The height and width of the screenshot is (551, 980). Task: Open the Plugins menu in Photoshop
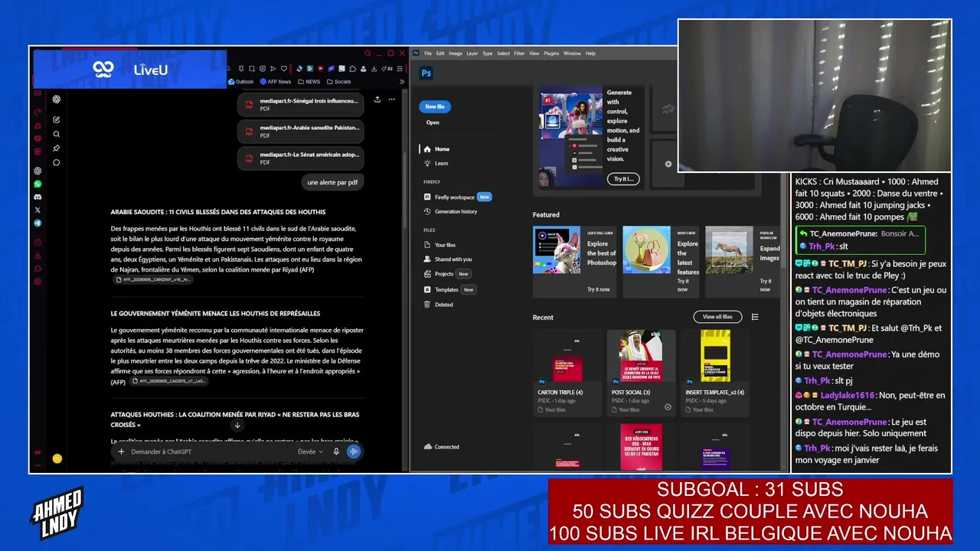click(551, 54)
